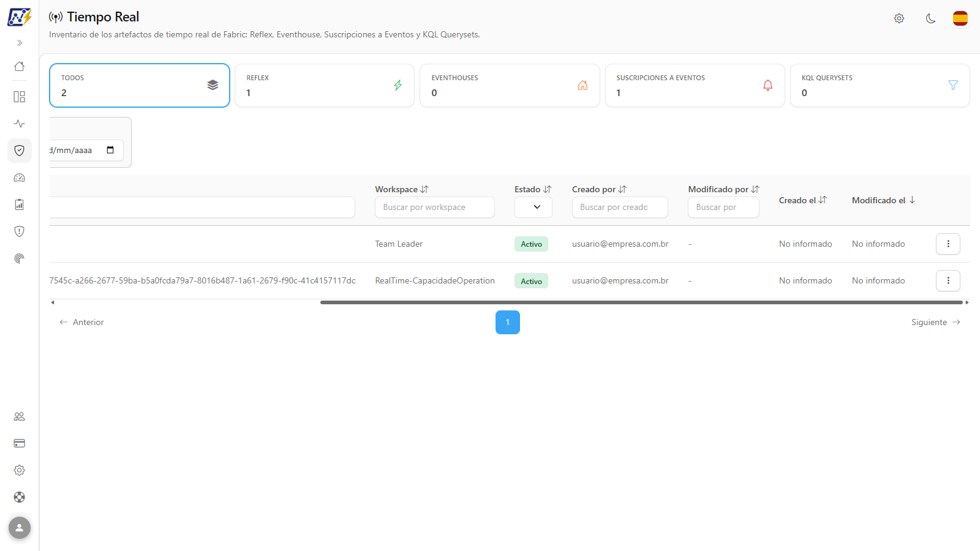Open the sidebar settings gear icon

pos(20,470)
